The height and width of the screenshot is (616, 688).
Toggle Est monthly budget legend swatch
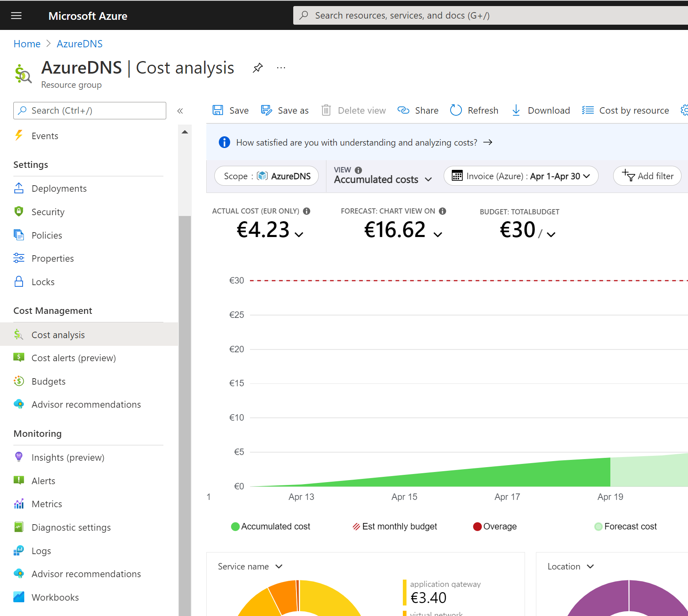tap(356, 527)
